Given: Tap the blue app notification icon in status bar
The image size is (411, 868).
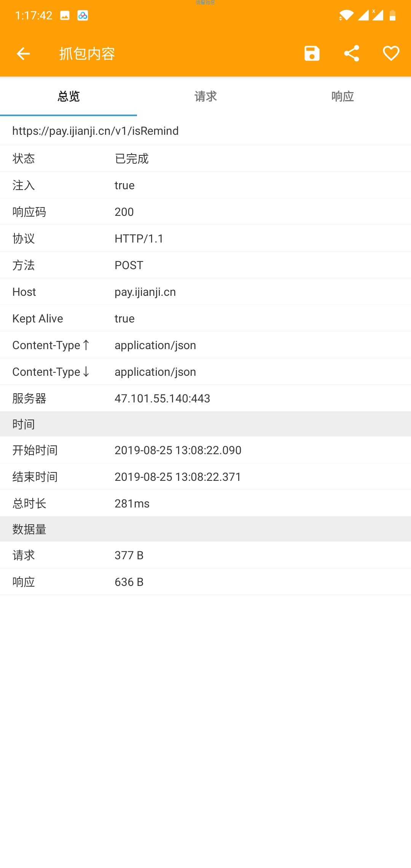Looking at the screenshot, I should click(x=83, y=16).
